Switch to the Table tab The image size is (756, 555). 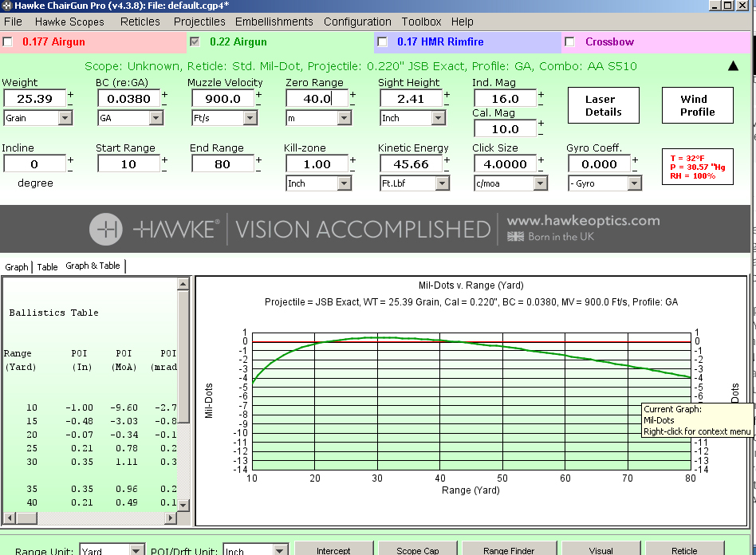(x=47, y=267)
